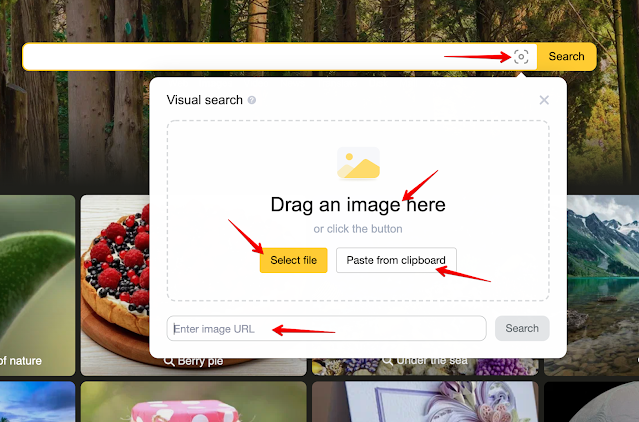
Task: Click the Under the sea label
Action: (x=432, y=360)
